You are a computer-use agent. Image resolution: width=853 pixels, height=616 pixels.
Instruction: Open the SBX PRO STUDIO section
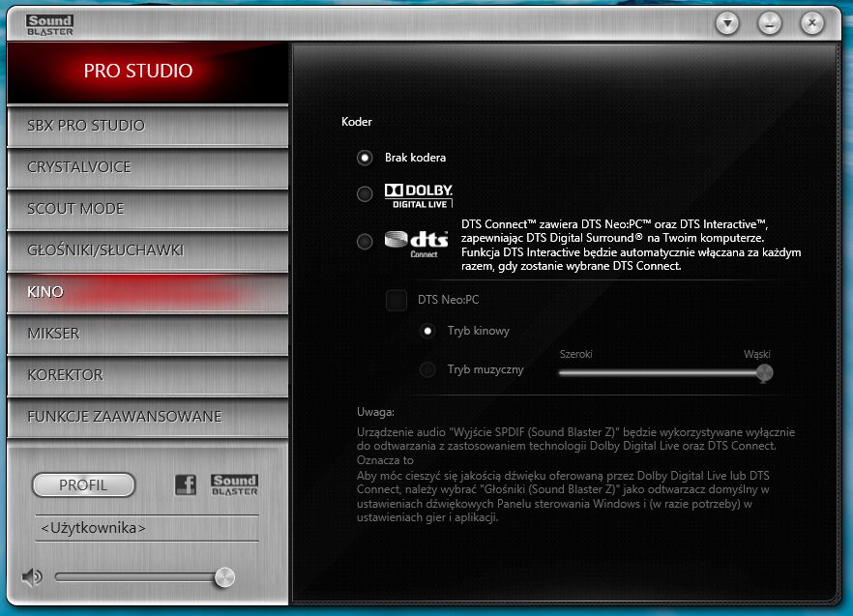point(147,126)
